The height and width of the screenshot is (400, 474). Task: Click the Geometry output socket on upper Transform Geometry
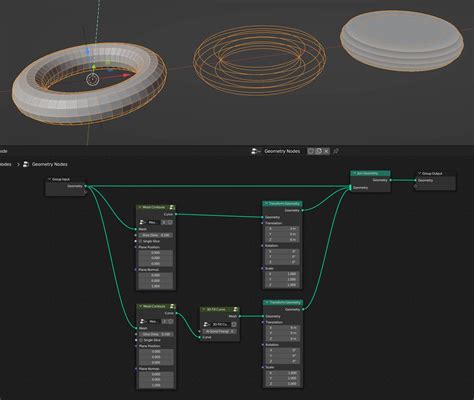coord(302,210)
